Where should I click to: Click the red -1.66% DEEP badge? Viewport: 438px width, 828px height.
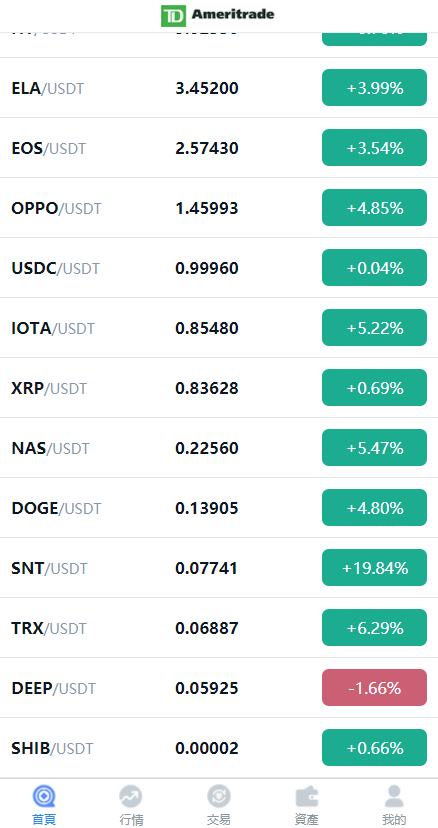[374, 688]
